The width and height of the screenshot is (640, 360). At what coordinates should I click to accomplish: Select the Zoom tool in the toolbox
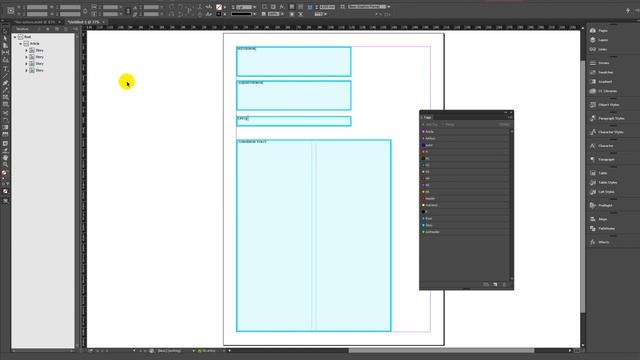5,164
